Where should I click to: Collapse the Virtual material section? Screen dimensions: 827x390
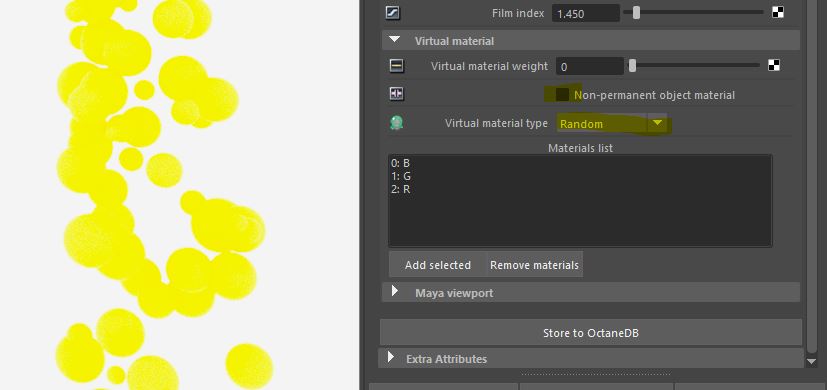pyautogui.click(x=394, y=40)
